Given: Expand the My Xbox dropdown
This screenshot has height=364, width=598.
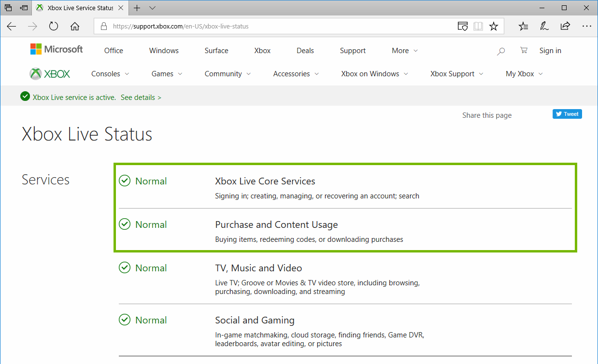Looking at the screenshot, I should [x=525, y=74].
